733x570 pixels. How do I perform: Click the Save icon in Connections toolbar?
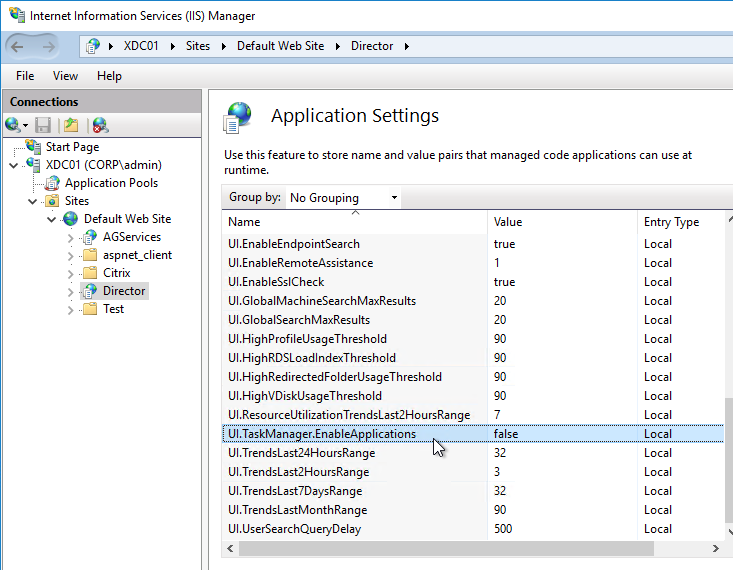pos(43,125)
